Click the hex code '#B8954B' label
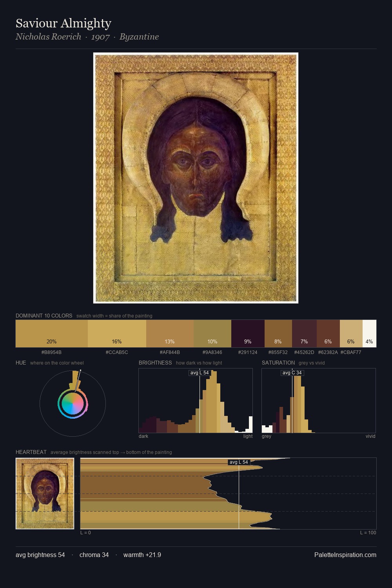 tap(51, 352)
